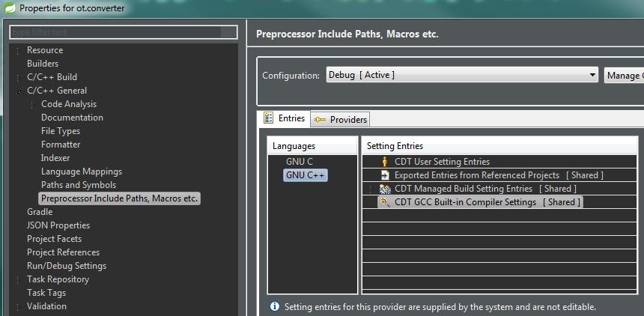Image resolution: width=644 pixels, height=316 pixels.
Task: Click the Manage Configurations button
Action: click(623, 75)
